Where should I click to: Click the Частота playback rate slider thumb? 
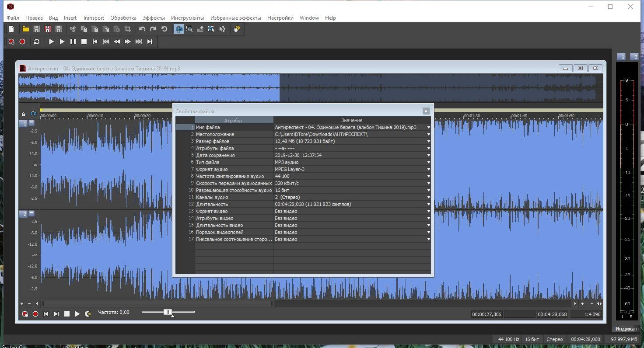pos(167,312)
